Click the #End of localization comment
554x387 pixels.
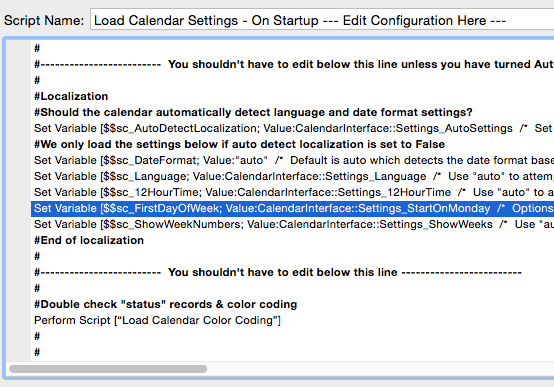[x=89, y=240]
